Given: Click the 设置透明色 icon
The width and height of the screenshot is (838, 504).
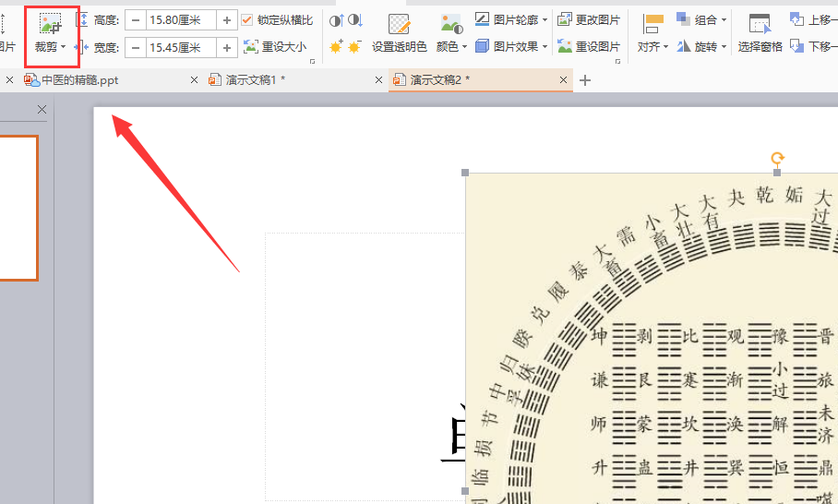Looking at the screenshot, I should [399, 25].
